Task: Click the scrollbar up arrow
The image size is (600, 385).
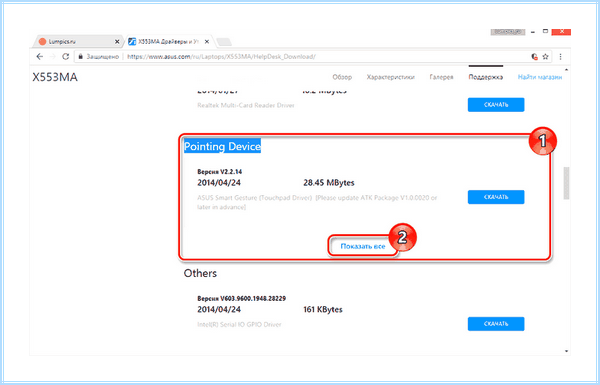Action: click(x=566, y=70)
